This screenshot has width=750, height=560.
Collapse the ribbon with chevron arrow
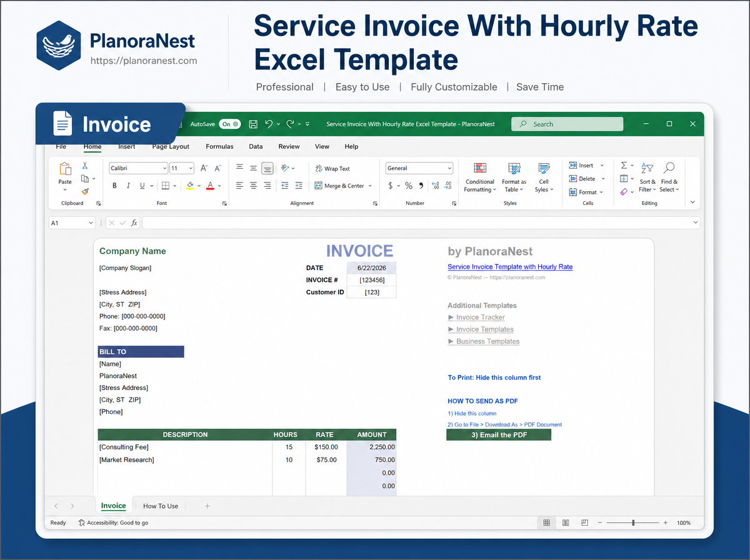[x=692, y=202]
